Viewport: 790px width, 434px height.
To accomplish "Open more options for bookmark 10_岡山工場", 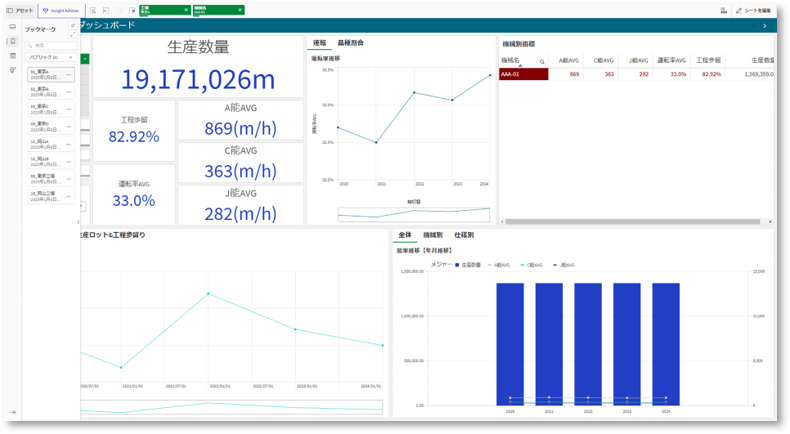I will coord(69,196).
